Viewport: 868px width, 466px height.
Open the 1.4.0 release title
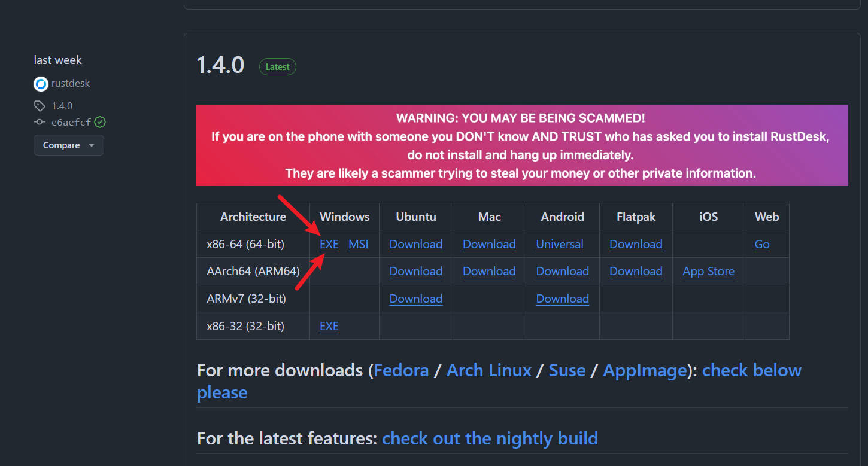220,65
